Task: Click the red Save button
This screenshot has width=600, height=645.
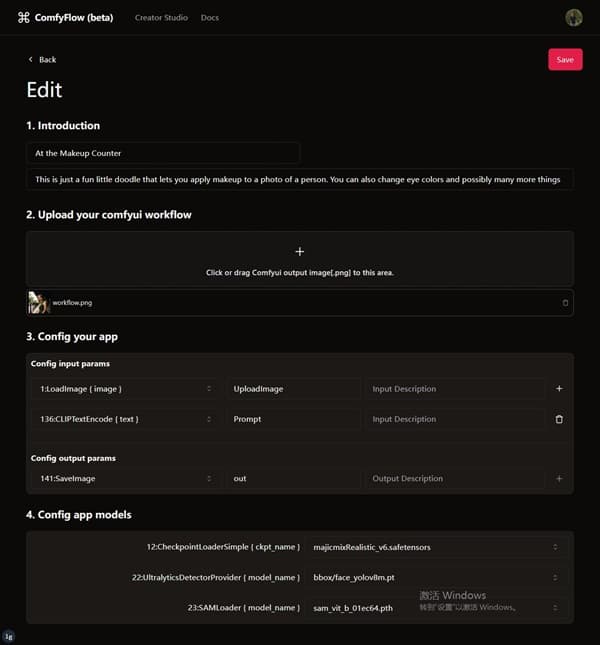Action: point(565,60)
